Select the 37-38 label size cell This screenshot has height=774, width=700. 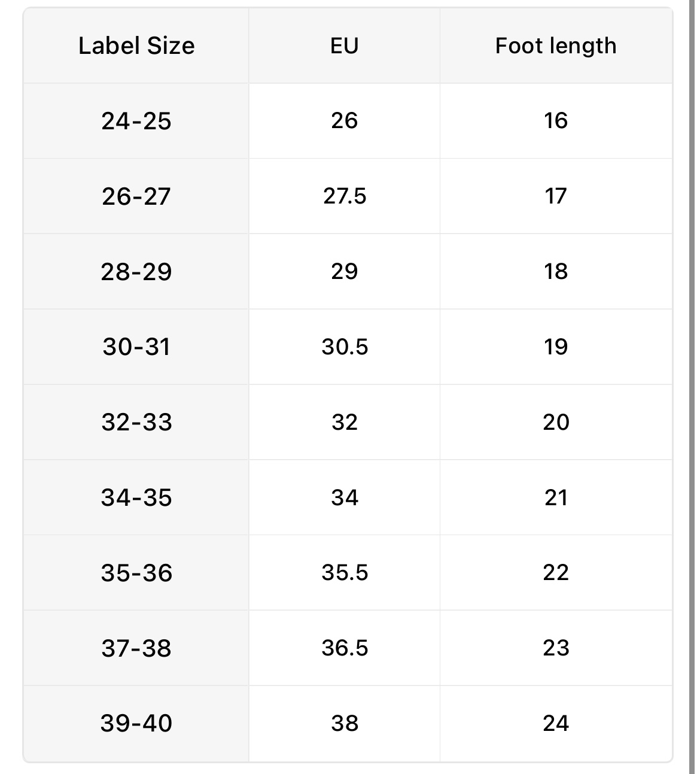click(136, 648)
